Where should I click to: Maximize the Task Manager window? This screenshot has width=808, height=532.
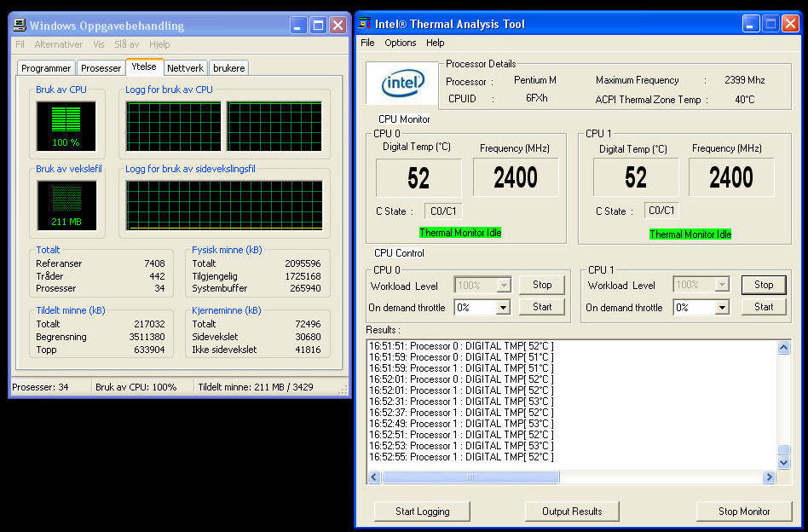[x=318, y=25]
